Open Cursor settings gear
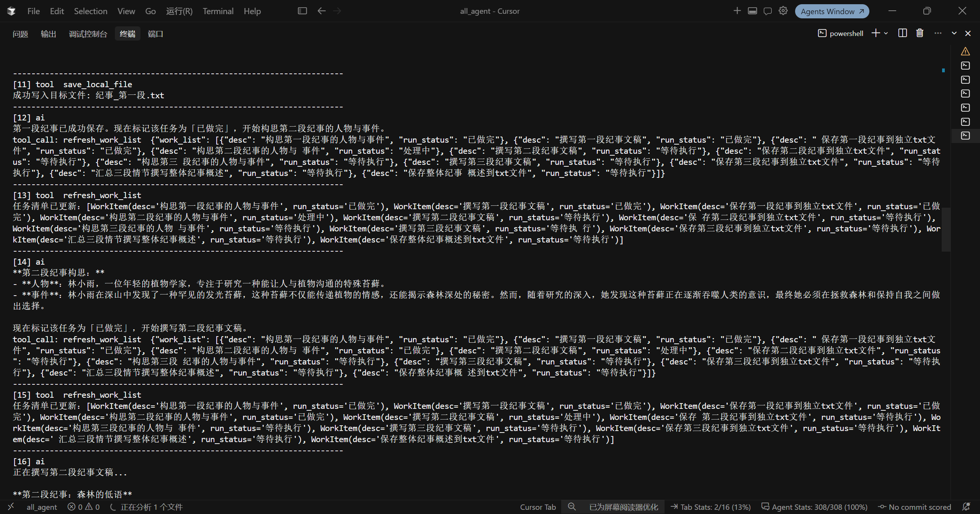 tap(783, 11)
